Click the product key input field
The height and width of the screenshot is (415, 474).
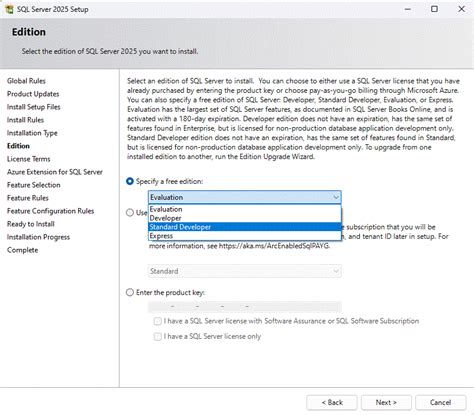(245, 306)
